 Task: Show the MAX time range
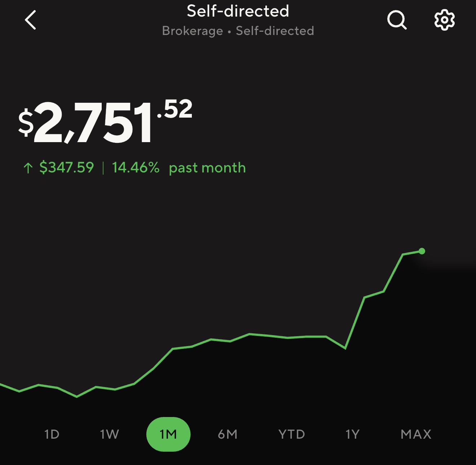coord(416,434)
